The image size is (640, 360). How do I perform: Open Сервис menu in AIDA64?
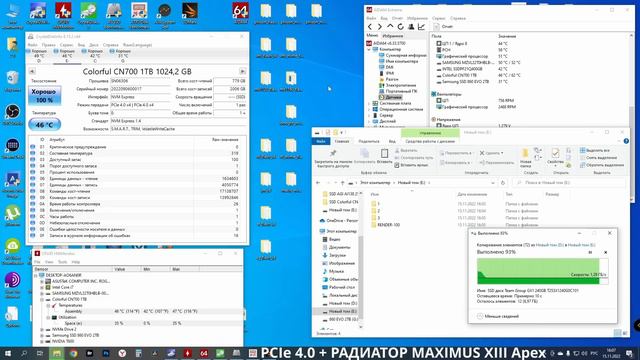pos(439,18)
